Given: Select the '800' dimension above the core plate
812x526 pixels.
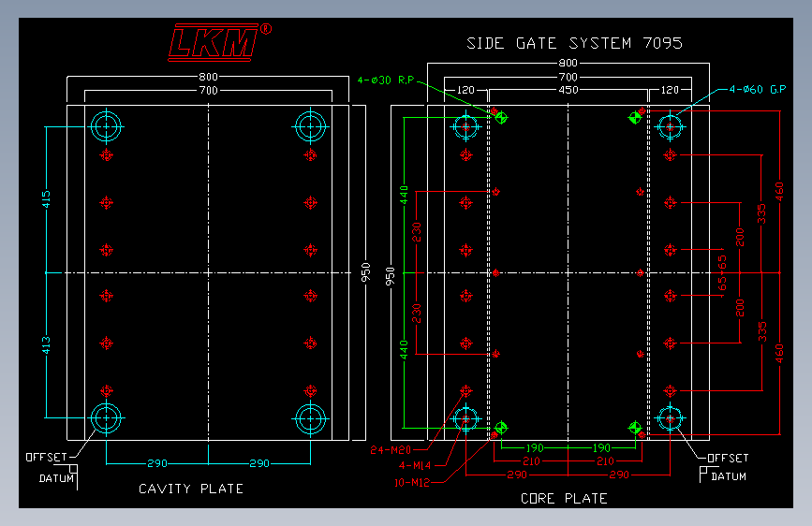Looking at the screenshot, I should point(568,63).
